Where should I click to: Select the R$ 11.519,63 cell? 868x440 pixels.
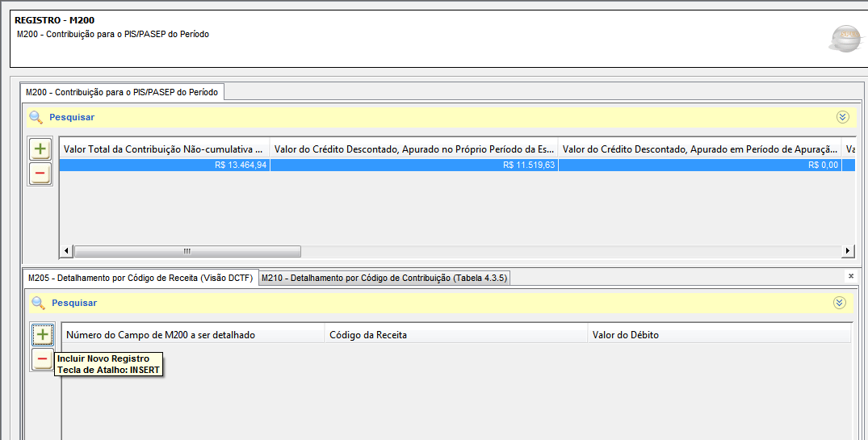coord(414,165)
